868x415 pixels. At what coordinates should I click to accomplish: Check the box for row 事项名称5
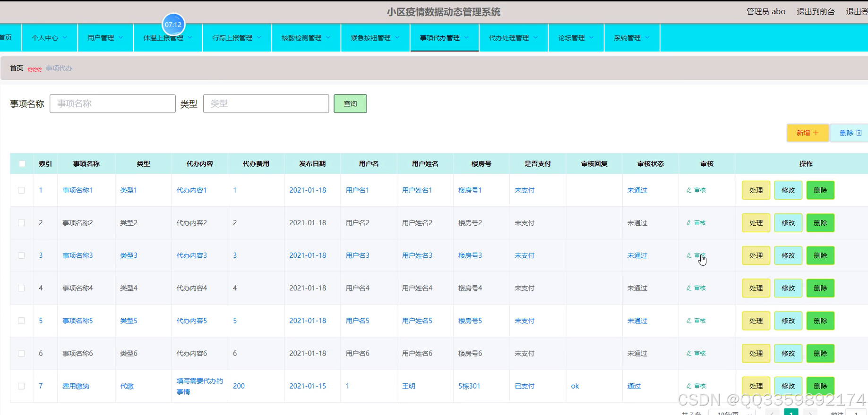pos(21,321)
